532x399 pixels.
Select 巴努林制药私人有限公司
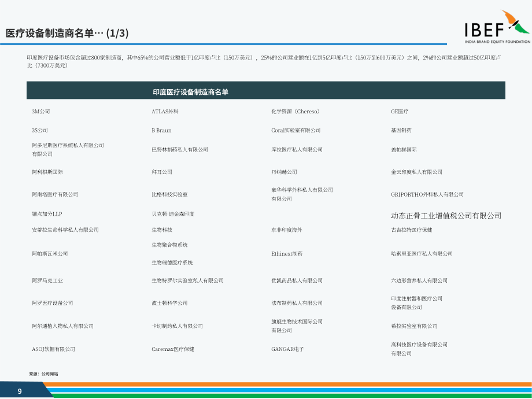[180, 150]
